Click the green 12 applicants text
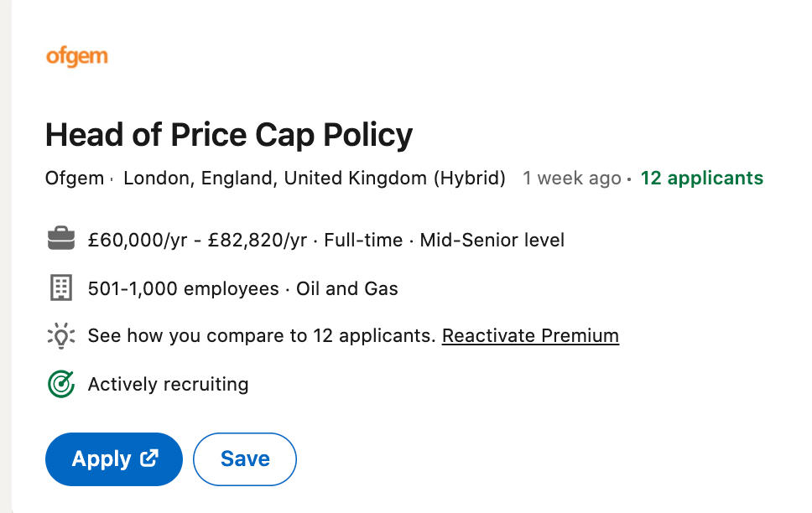The image size is (812, 513). (701, 179)
